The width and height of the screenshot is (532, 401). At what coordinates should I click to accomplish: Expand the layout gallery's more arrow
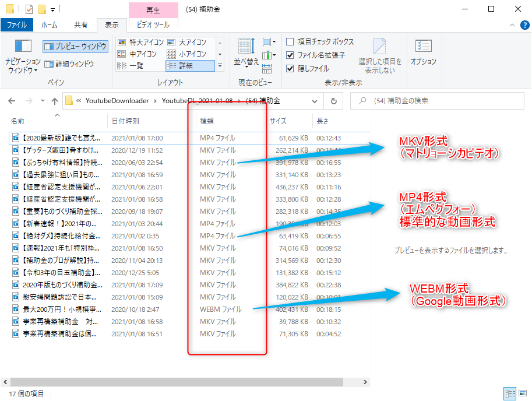click(x=220, y=66)
